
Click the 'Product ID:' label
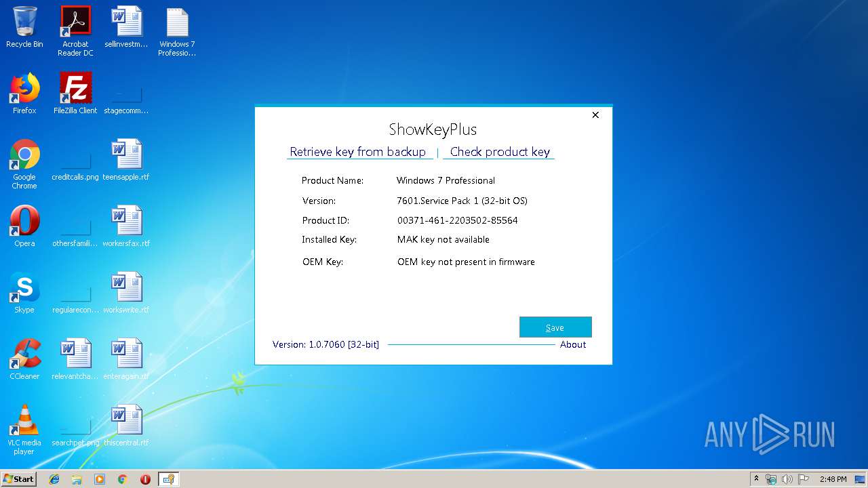click(x=325, y=220)
